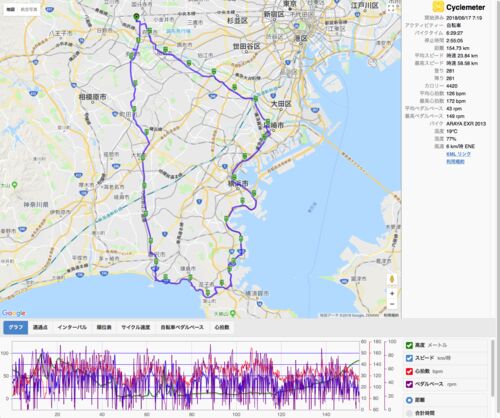
Task: Click the bike time 6:29:27
Action: [x=455, y=33]
